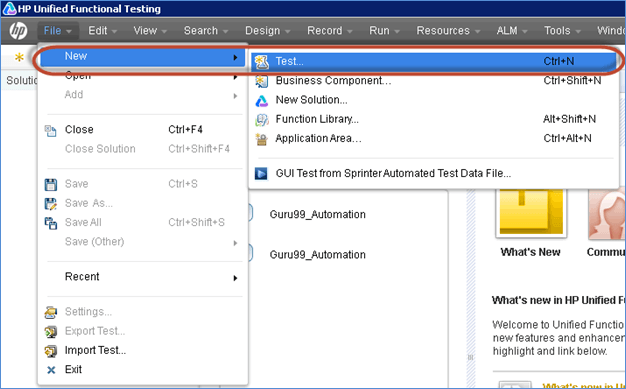Click the Save All icon
Image resolution: width=626 pixels, height=389 pixels.
point(51,223)
